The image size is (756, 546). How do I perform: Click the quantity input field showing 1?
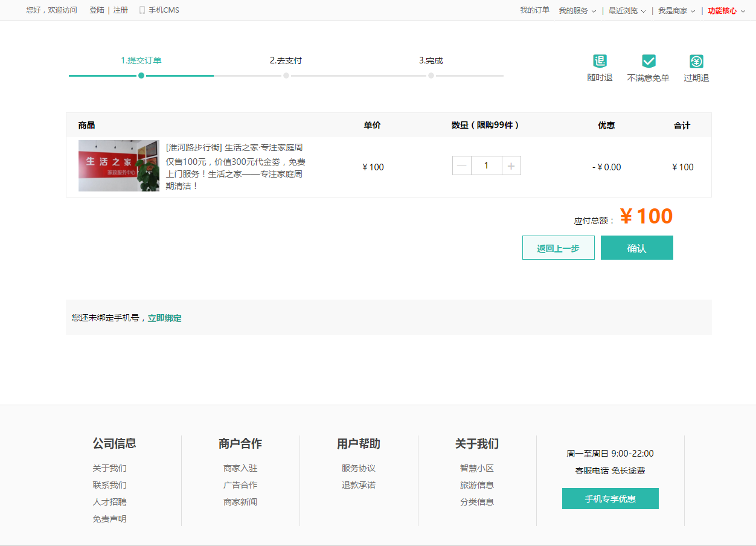486,166
